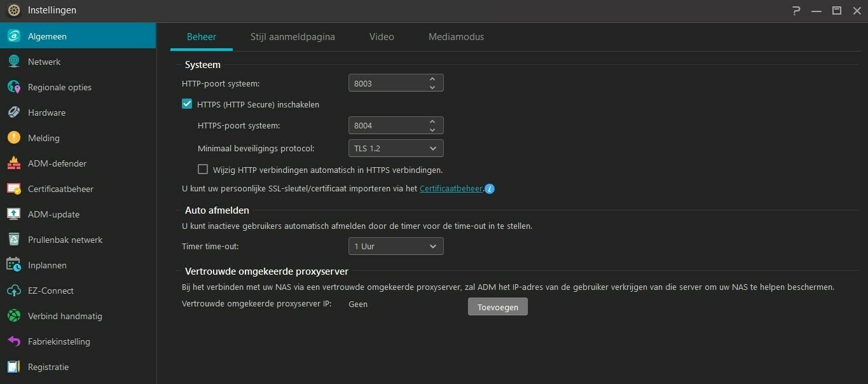Close the Instellingen window
The image size is (868, 384).
857,10
